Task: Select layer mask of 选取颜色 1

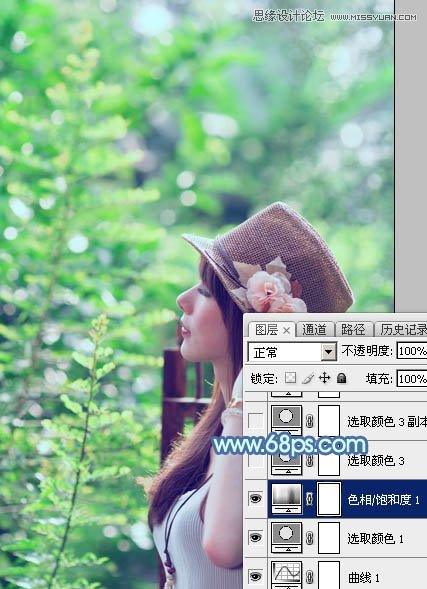Action: click(x=329, y=538)
